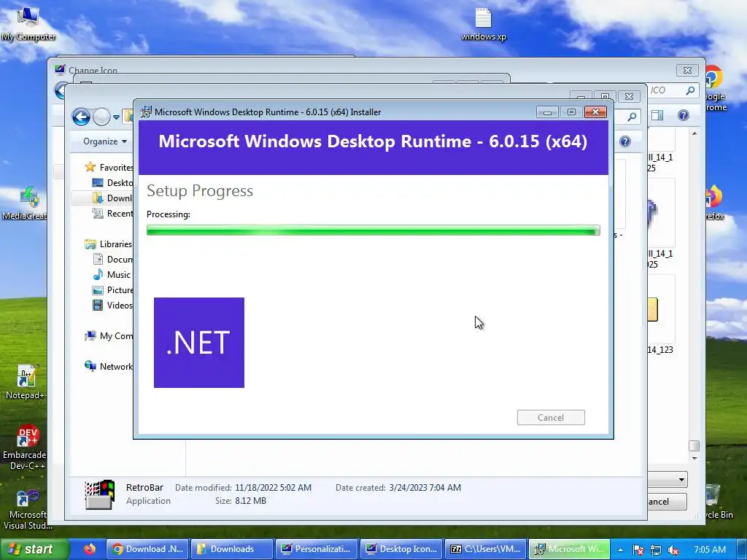This screenshot has height=560, width=747.
Task: Open Pictures library
Action: click(x=113, y=290)
